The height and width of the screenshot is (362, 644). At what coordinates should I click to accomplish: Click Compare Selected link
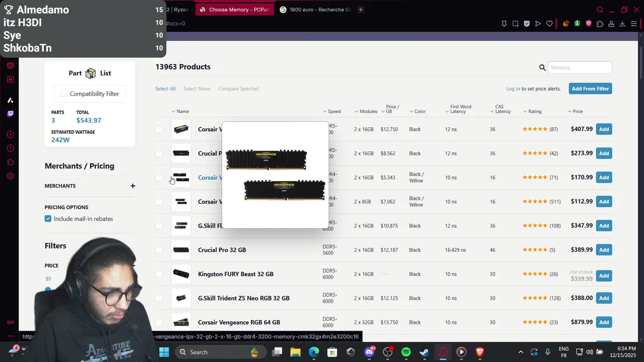[x=238, y=88]
